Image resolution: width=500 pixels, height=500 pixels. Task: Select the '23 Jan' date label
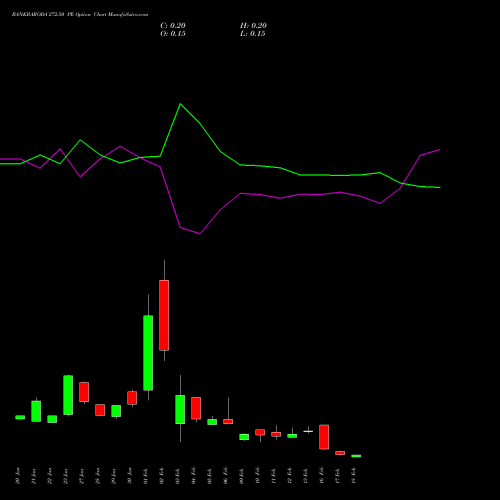tap(66, 476)
